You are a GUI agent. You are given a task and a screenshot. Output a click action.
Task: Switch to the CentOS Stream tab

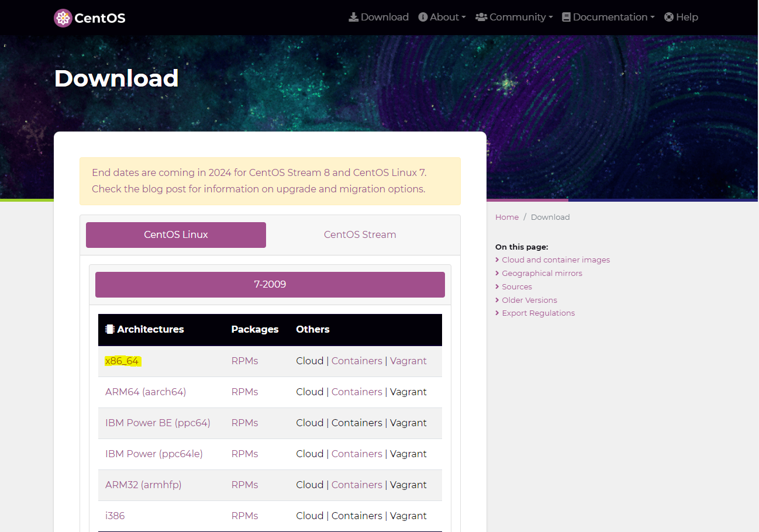360,235
